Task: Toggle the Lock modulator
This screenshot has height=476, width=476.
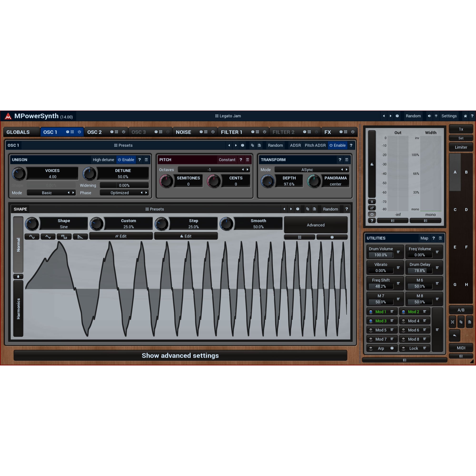Action: tap(403, 348)
